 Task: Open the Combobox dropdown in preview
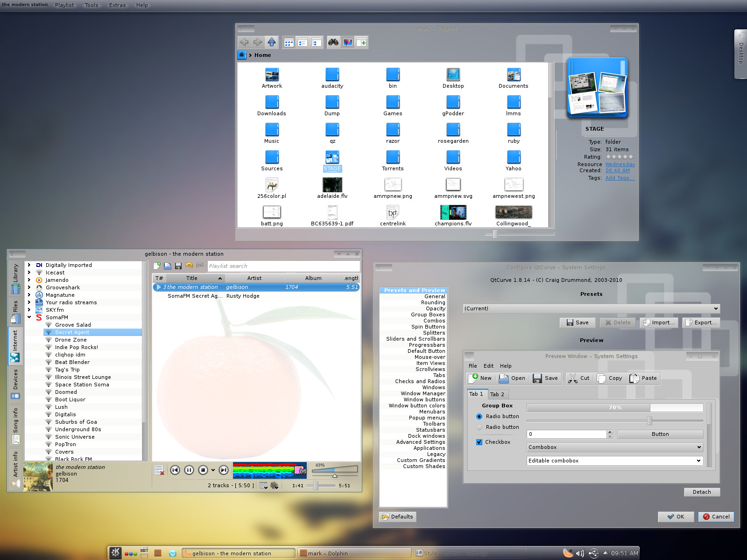click(x=615, y=447)
